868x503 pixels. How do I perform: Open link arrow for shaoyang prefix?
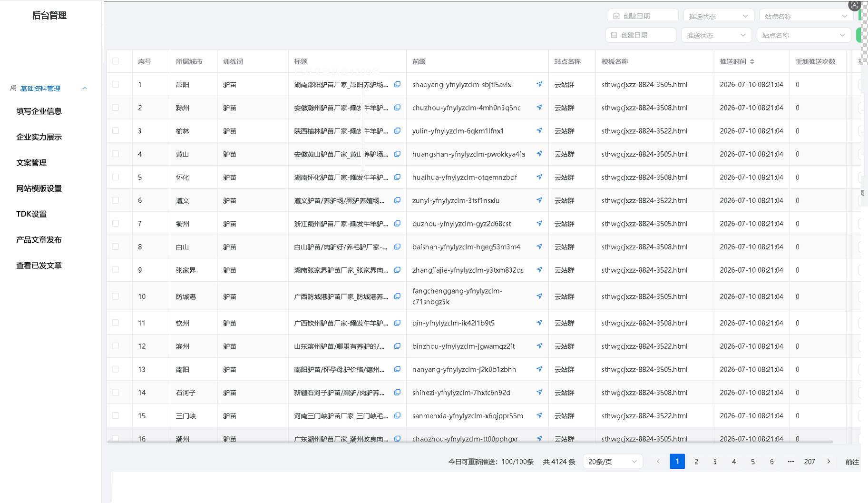(539, 84)
